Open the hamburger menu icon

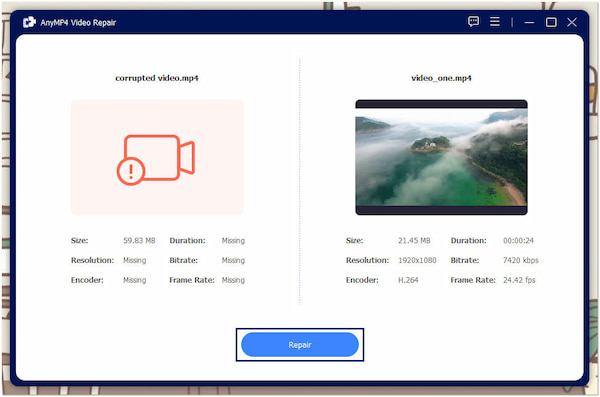(495, 21)
